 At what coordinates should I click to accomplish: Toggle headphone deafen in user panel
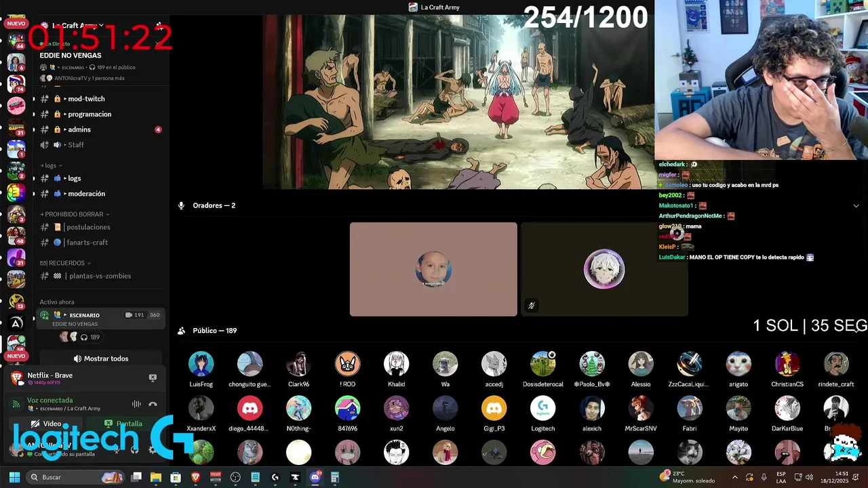pos(134,449)
